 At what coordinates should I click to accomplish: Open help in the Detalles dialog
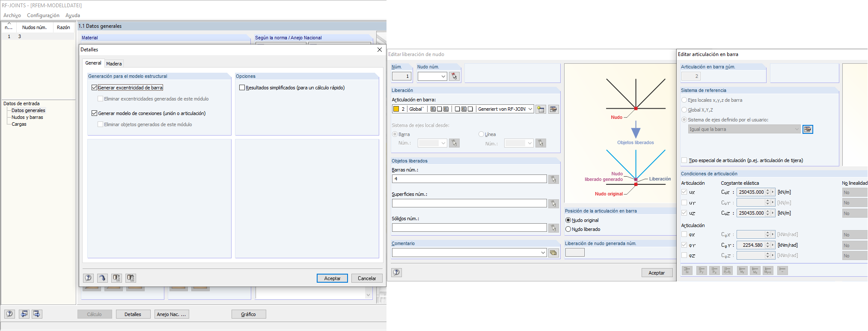click(x=88, y=278)
